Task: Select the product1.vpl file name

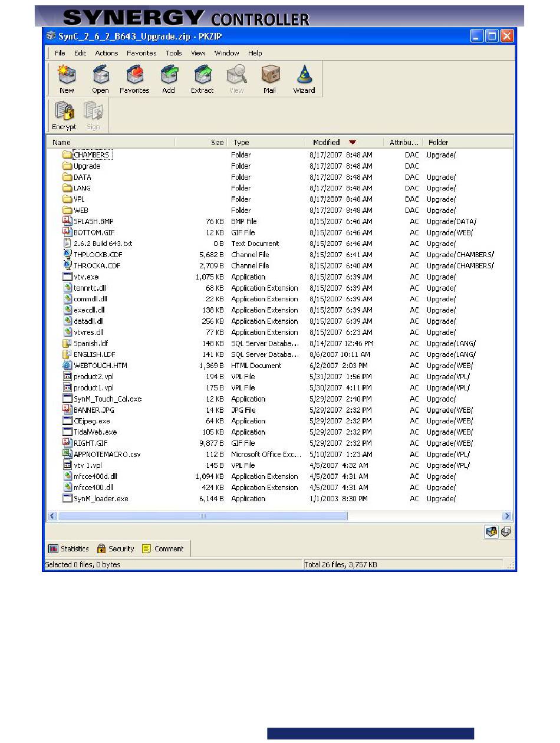Action: pos(94,387)
